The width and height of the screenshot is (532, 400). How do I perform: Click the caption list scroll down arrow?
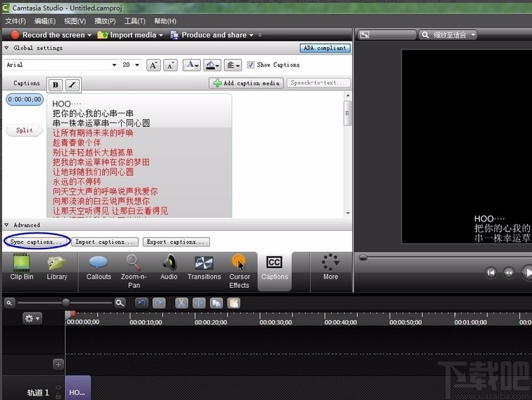pyautogui.click(x=348, y=213)
